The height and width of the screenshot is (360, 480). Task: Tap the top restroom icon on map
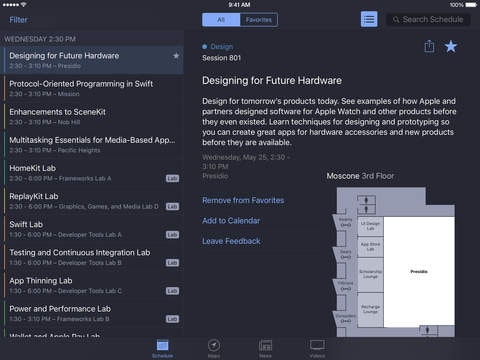tap(366, 200)
